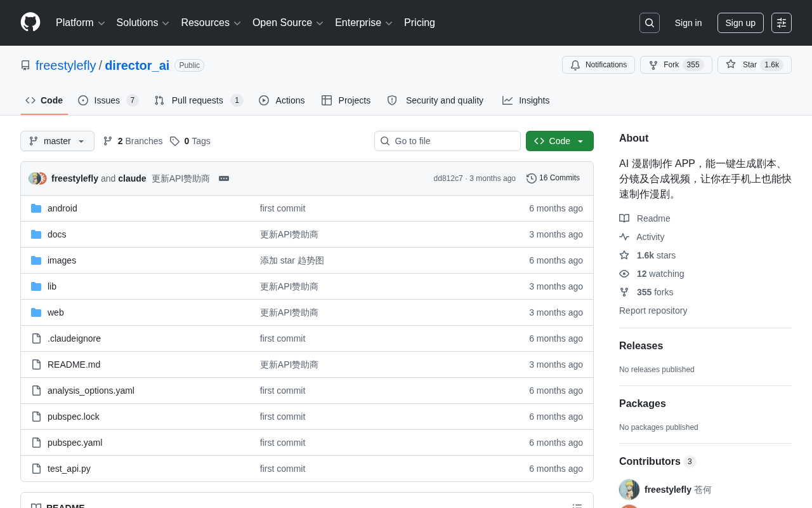This screenshot has height=508, width=812.
Task: Click the watching eye icon
Action: 624,274
